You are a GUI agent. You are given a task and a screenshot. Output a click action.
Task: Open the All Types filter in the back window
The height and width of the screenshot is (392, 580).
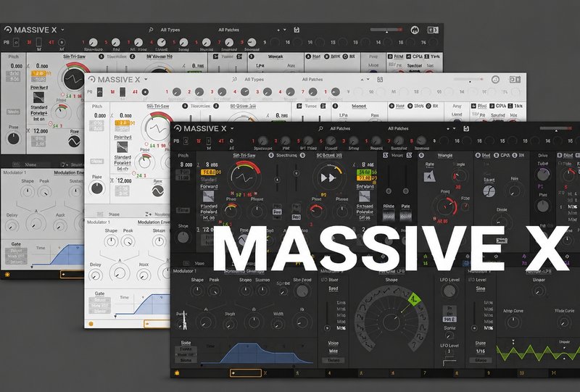170,30
